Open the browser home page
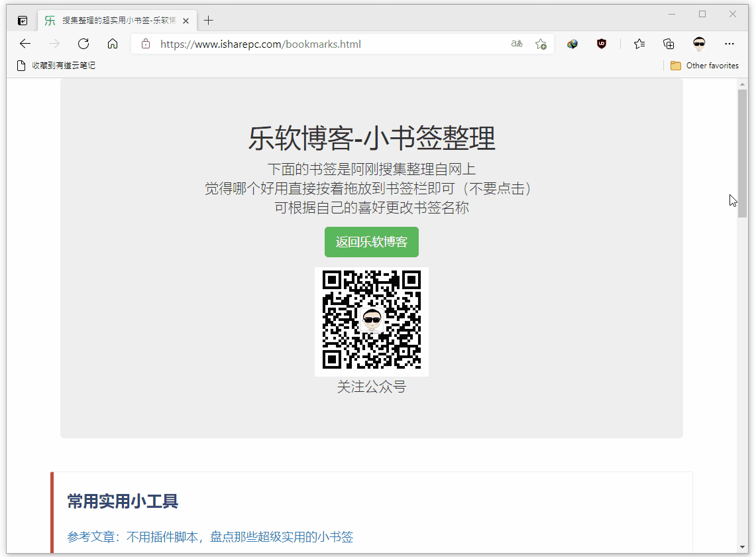 pos(113,44)
